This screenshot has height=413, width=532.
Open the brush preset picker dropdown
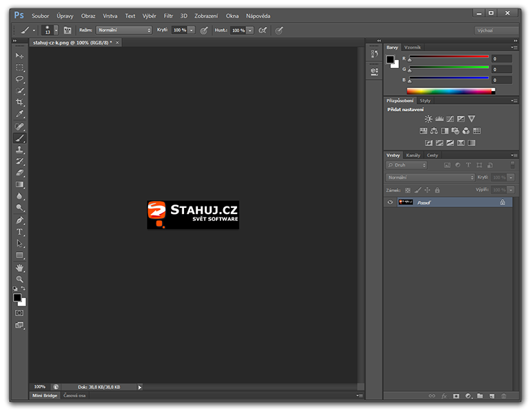56,30
